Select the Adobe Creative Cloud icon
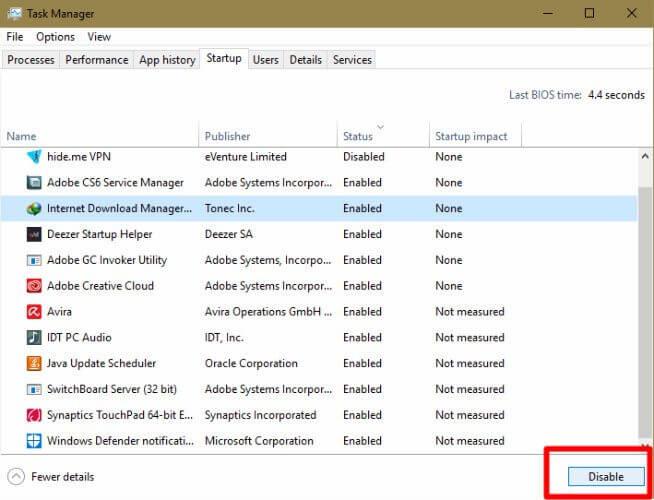This screenshot has height=500, width=654. click(34, 286)
